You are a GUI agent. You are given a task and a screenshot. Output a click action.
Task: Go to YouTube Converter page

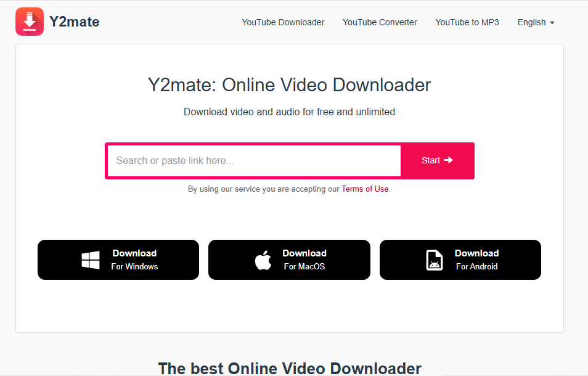coord(380,22)
